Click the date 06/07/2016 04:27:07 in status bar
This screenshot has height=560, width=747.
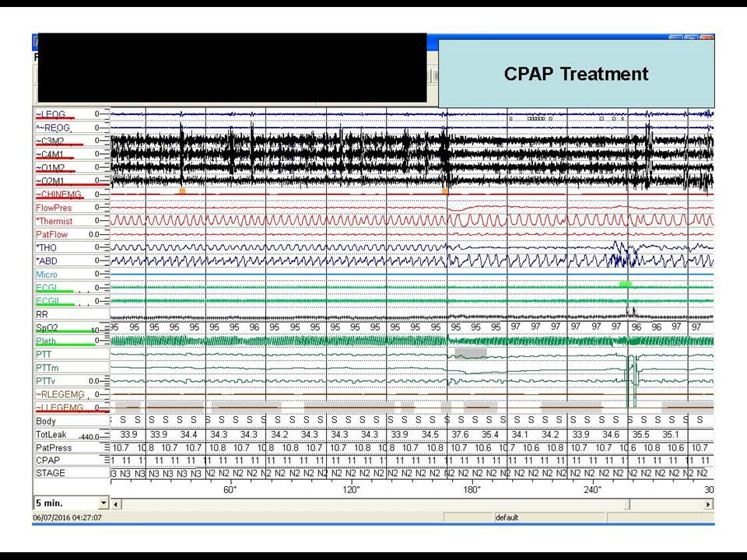(x=67, y=517)
